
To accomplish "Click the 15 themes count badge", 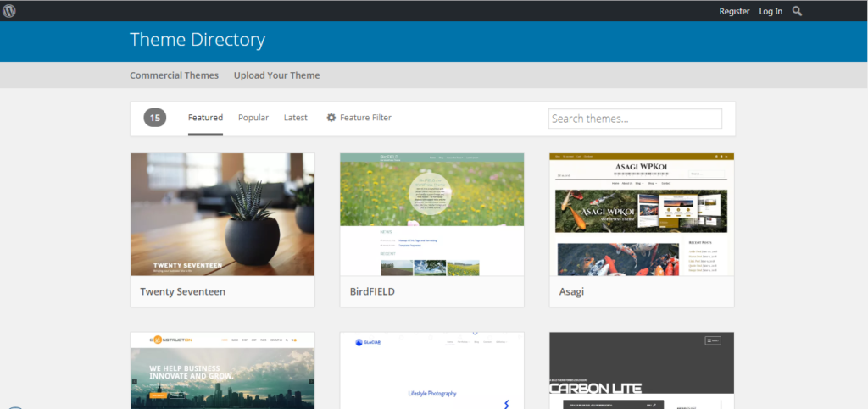I will coord(155,118).
